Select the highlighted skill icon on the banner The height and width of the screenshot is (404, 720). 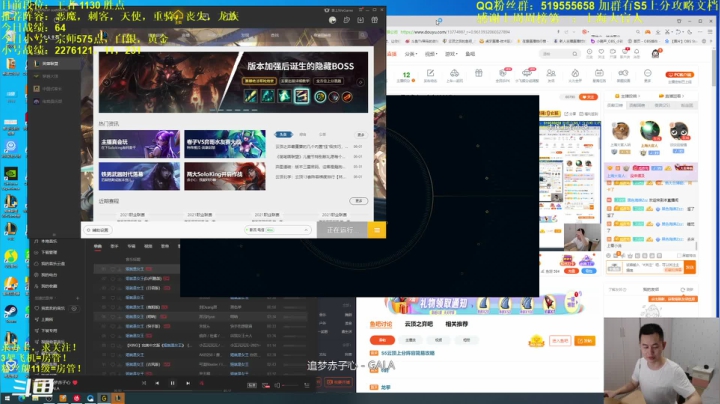coord(301,96)
